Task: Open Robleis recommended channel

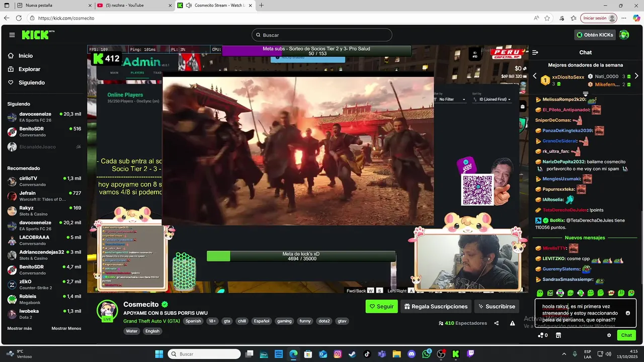Action: point(44,299)
